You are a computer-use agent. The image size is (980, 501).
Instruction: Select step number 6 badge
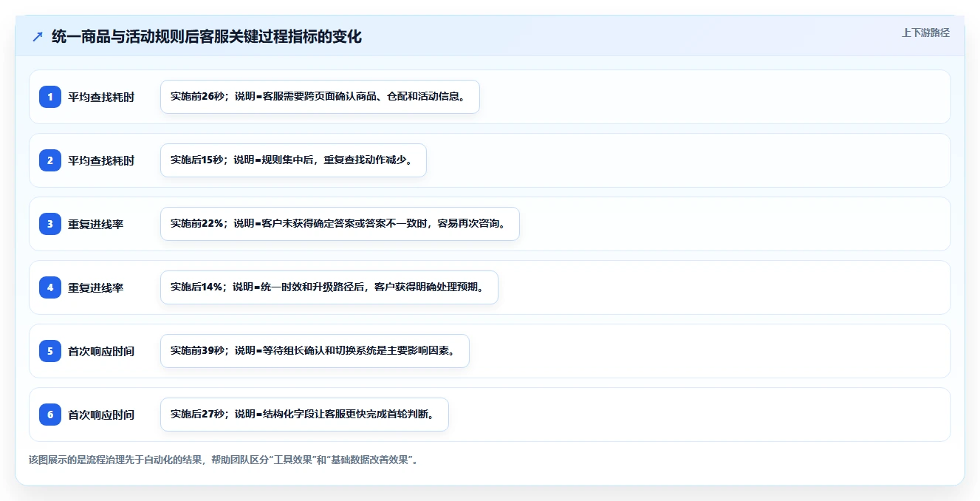[x=50, y=415]
